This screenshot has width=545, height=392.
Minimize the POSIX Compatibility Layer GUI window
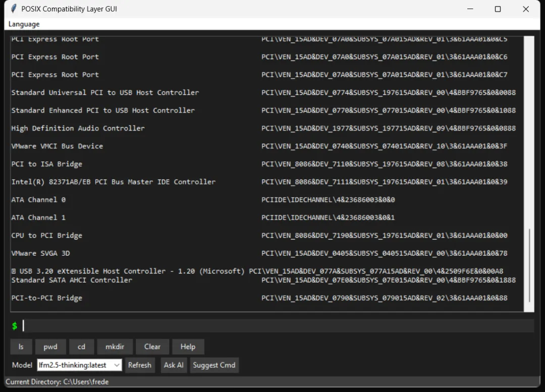(x=470, y=9)
